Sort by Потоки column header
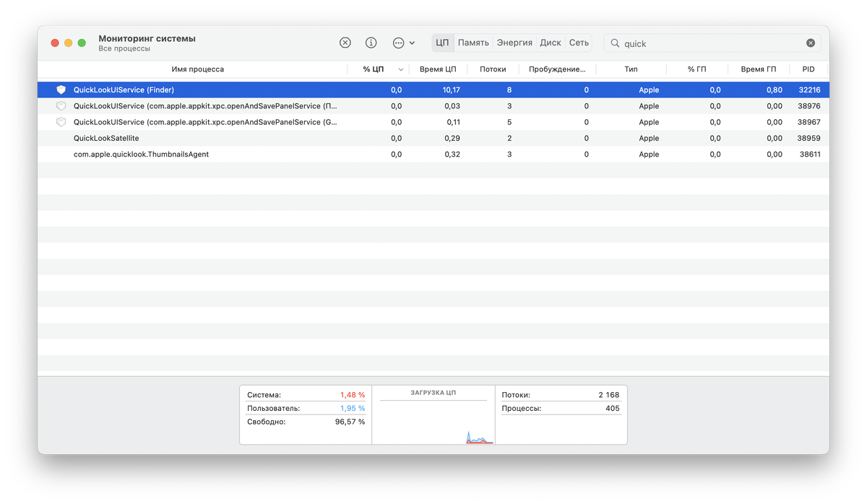867x504 pixels. tap(493, 69)
